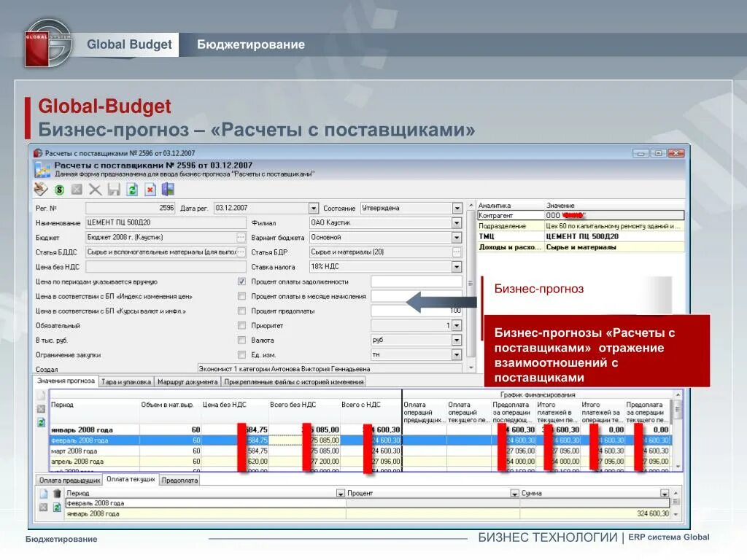Open the Состояние dropdown showing Утверждена
The width and height of the screenshot is (747, 560).
tap(457, 208)
